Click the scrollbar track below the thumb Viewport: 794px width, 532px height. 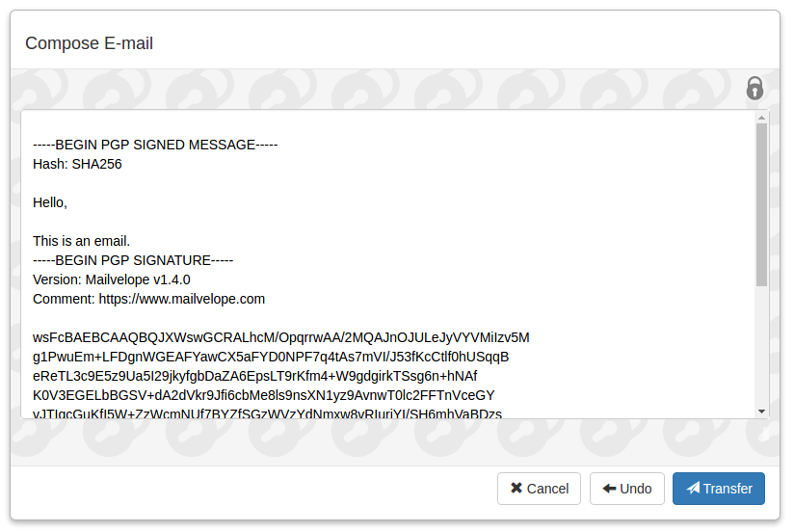pos(761,347)
